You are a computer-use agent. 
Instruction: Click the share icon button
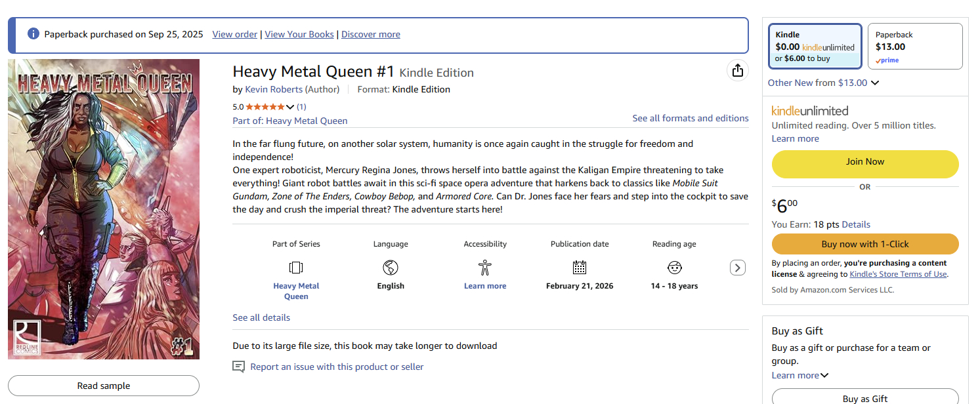pyautogui.click(x=738, y=71)
